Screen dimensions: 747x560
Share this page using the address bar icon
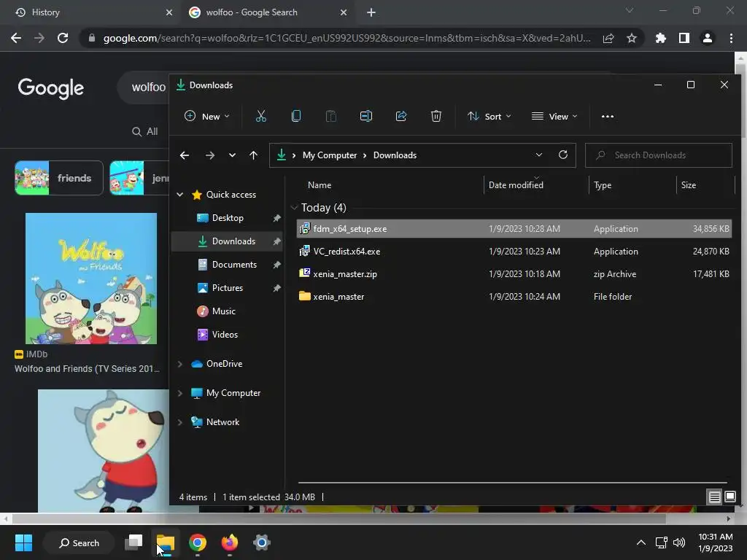[x=608, y=38]
